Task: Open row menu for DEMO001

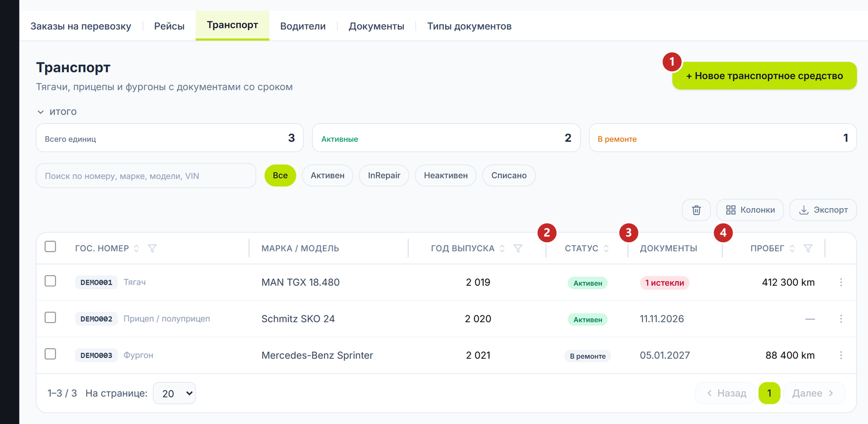Action: [841, 282]
